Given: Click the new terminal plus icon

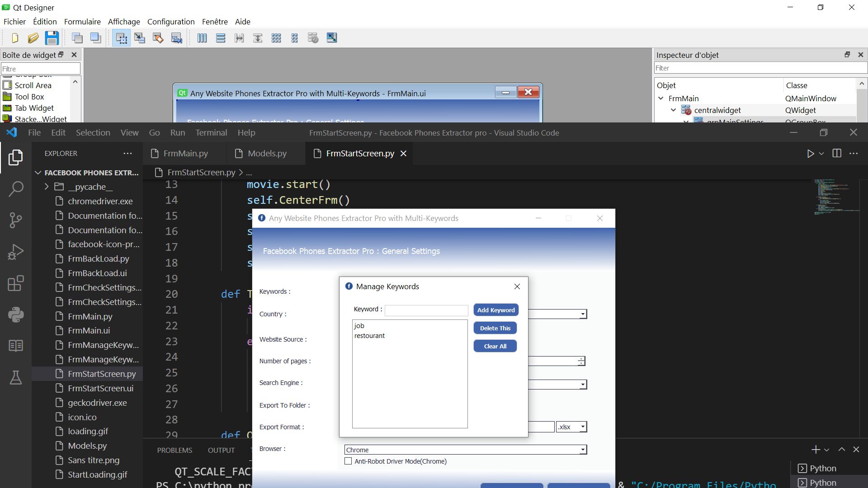Looking at the screenshot, I should [816, 450].
